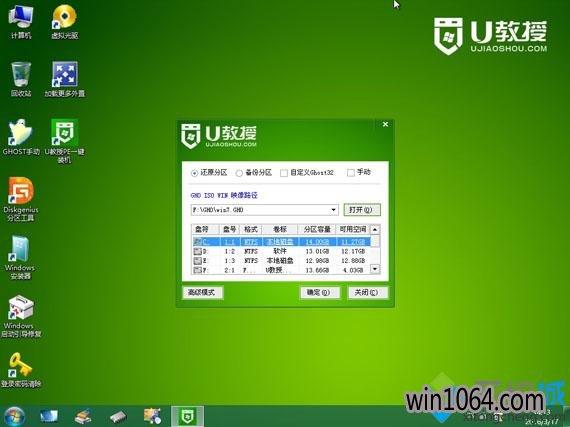The height and width of the screenshot is (427, 570).
Task: Click the 关闭(C) button
Action: coord(368,293)
